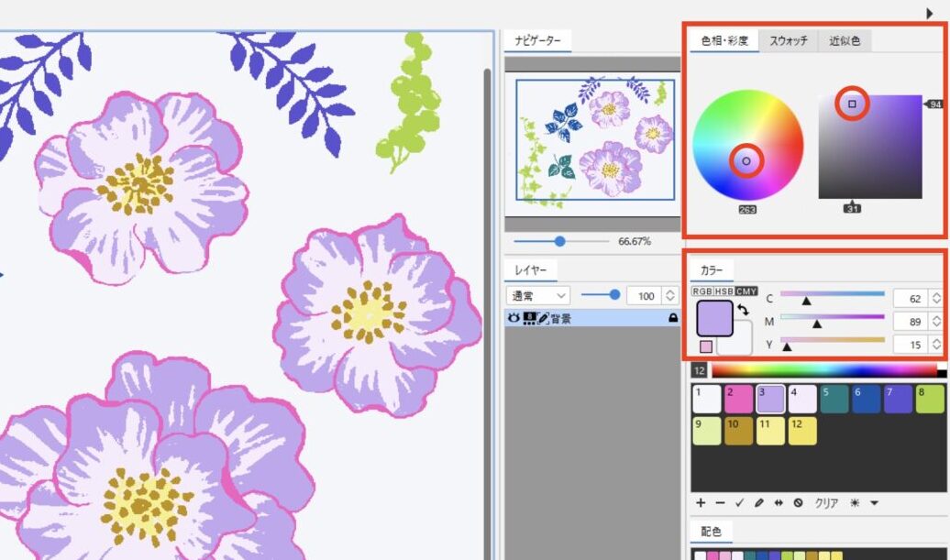Select the pencil icon under the palette

758,502
